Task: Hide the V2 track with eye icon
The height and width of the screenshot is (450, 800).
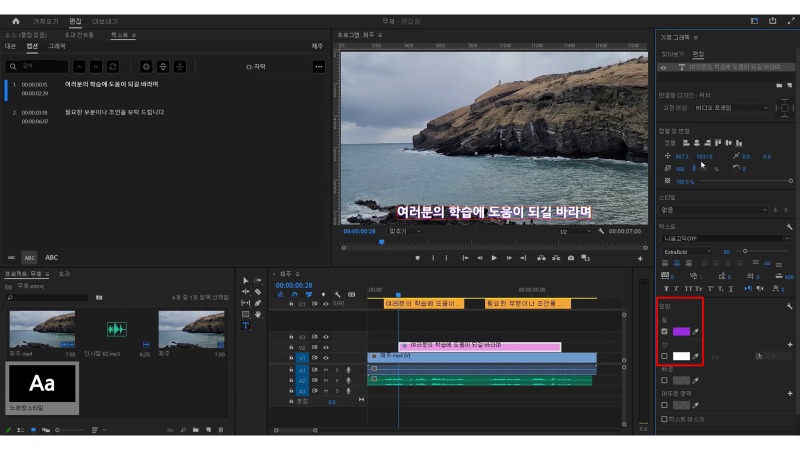Action: 326,347
